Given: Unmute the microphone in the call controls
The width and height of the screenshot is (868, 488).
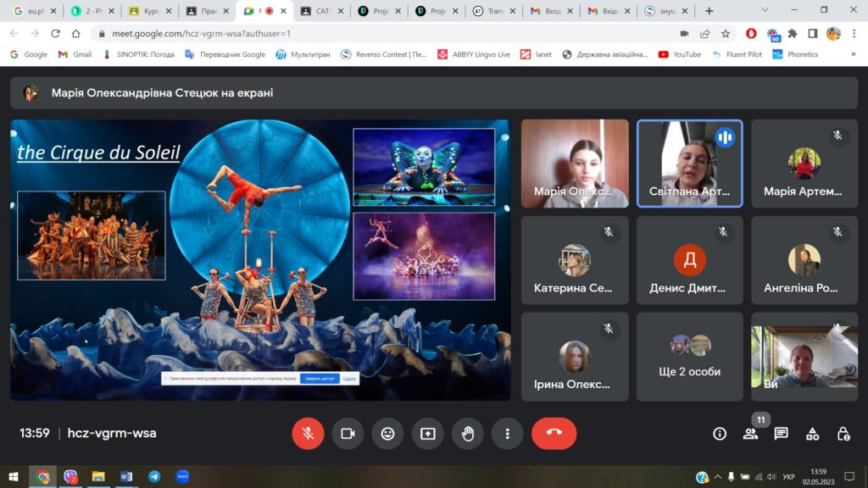Looking at the screenshot, I should tap(308, 433).
